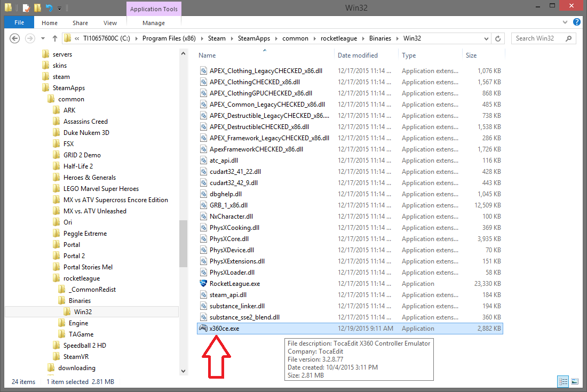Open the TAGame folder in the tree
The image size is (587, 392).
click(81, 334)
